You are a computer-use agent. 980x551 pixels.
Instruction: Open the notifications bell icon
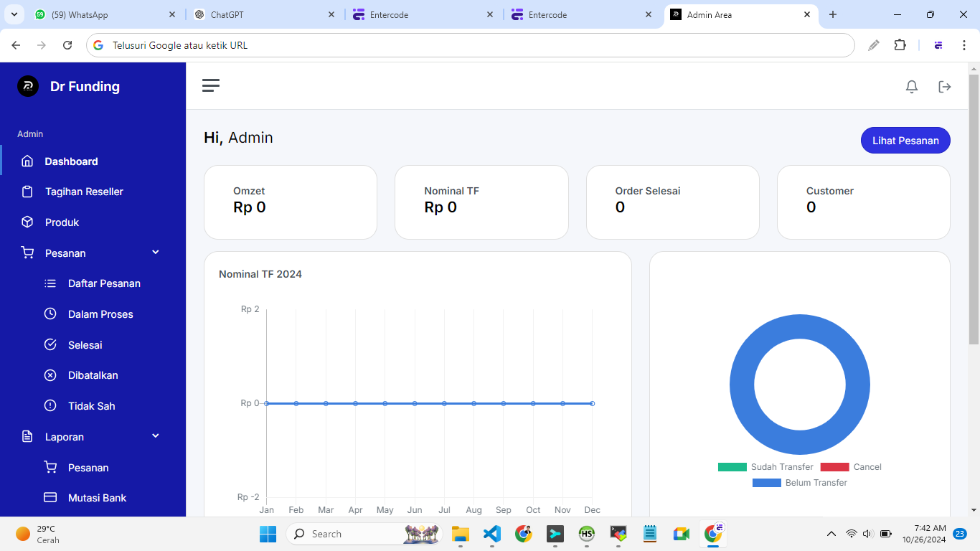[912, 87]
